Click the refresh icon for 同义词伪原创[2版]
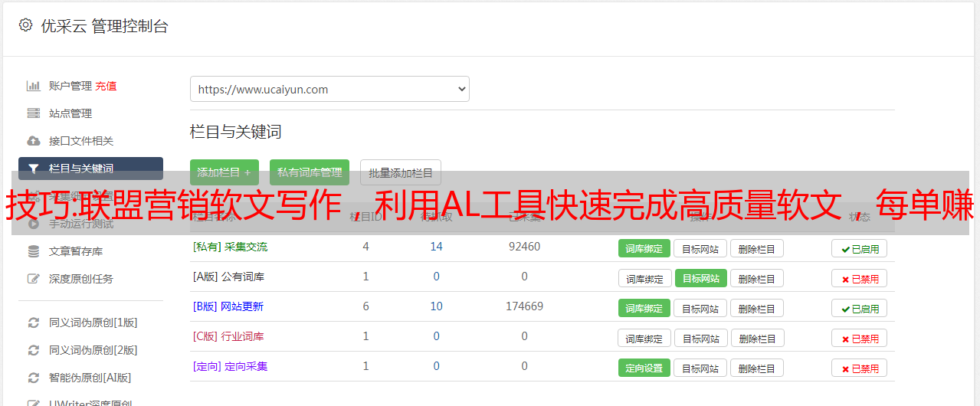Screen dimensions: 980x406 pyautogui.click(x=34, y=350)
